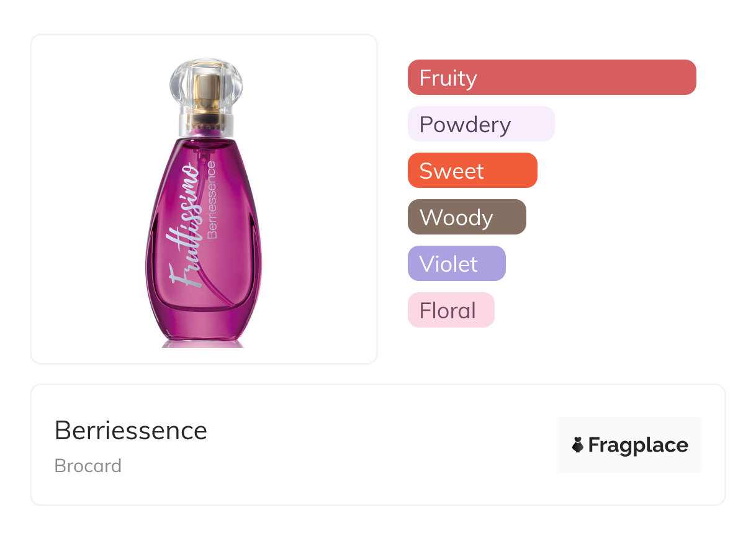Click the Fragplace bottle logo icon
The height and width of the screenshot is (536, 756).
coord(578,445)
